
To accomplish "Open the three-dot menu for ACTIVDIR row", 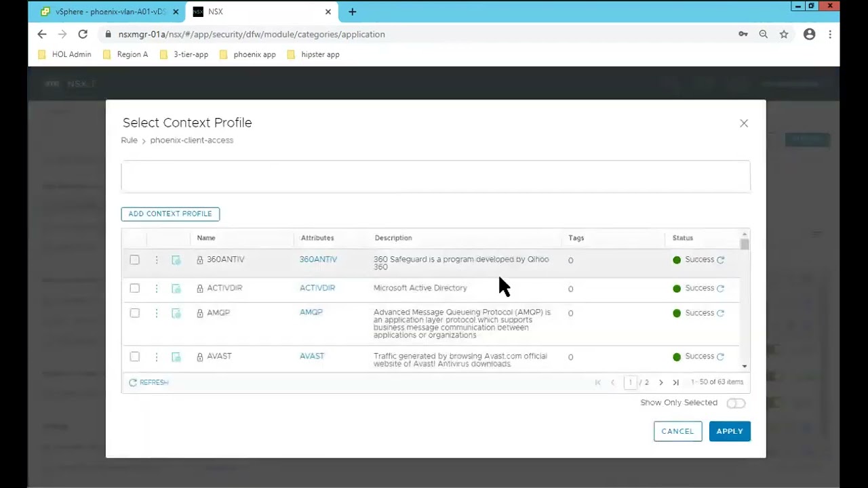I will coord(156,289).
